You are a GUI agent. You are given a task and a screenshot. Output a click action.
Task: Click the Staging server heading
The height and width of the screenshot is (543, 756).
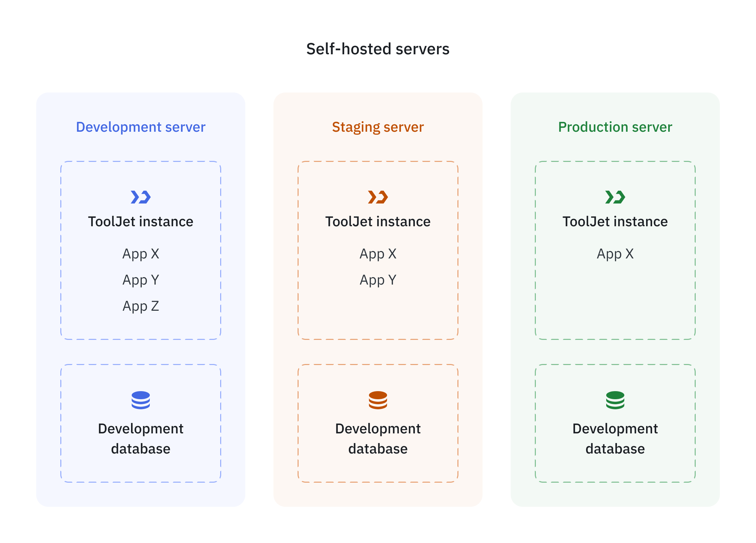(x=378, y=127)
